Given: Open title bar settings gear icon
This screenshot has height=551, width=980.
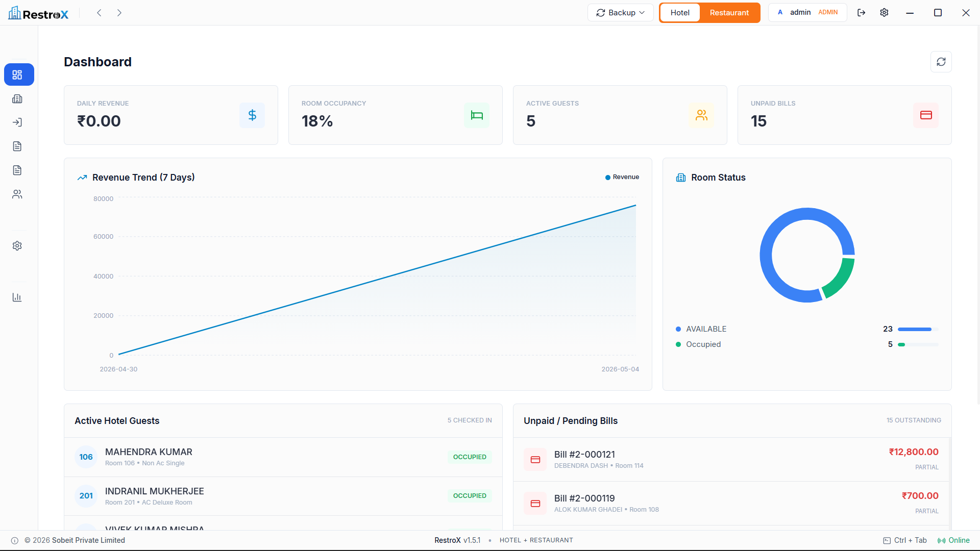Looking at the screenshot, I should [884, 13].
